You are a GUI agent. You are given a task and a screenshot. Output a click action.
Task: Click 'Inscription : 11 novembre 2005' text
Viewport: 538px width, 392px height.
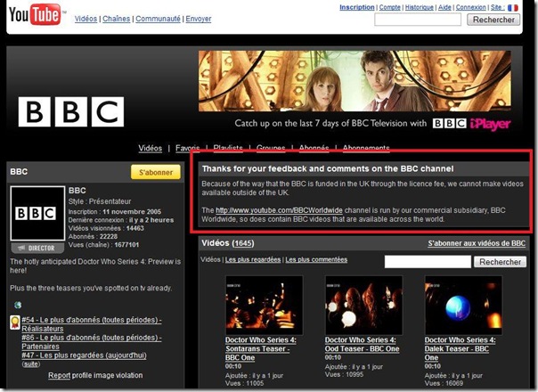(115, 212)
